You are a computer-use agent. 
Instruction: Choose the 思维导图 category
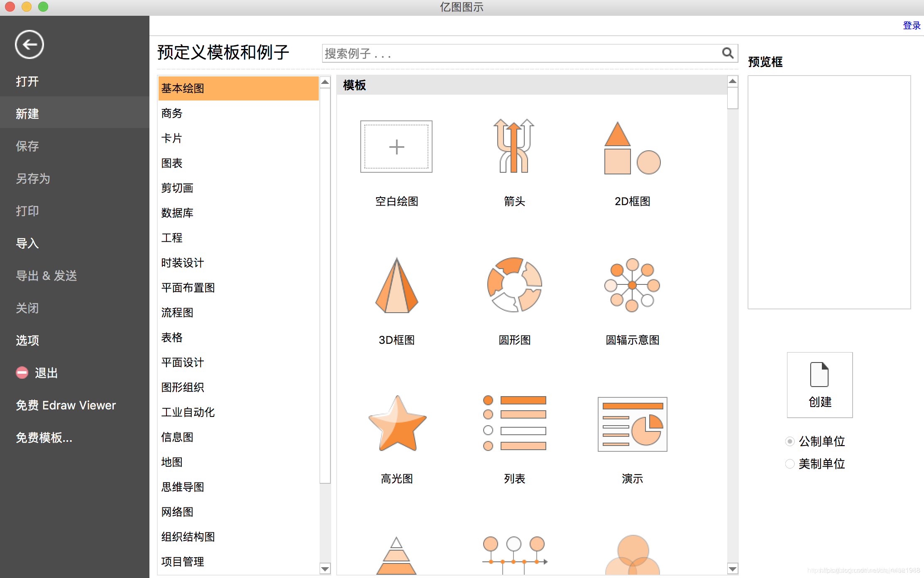click(x=238, y=487)
